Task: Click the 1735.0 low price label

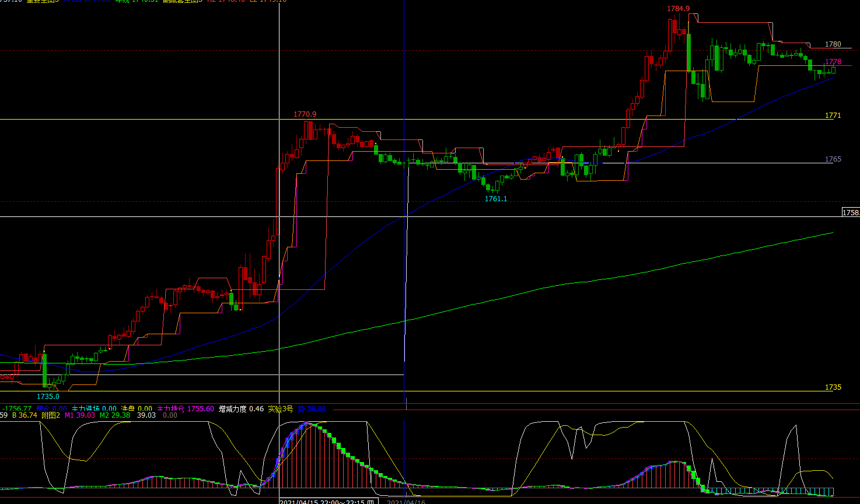Action: pos(48,397)
